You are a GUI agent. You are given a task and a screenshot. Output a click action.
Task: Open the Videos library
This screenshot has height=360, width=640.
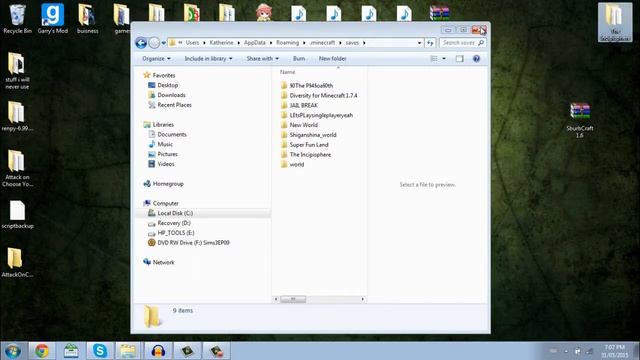[x=166, y=164]
